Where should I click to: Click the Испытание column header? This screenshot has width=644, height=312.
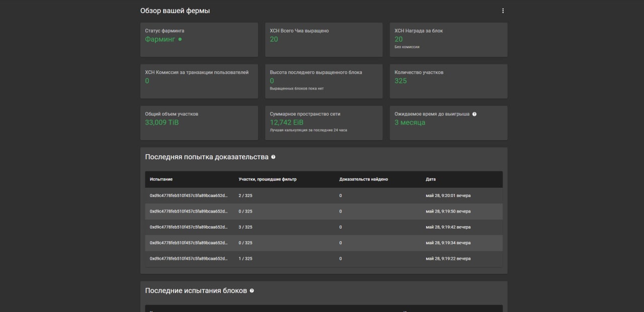pyautogui.click(x=161, y=179)
